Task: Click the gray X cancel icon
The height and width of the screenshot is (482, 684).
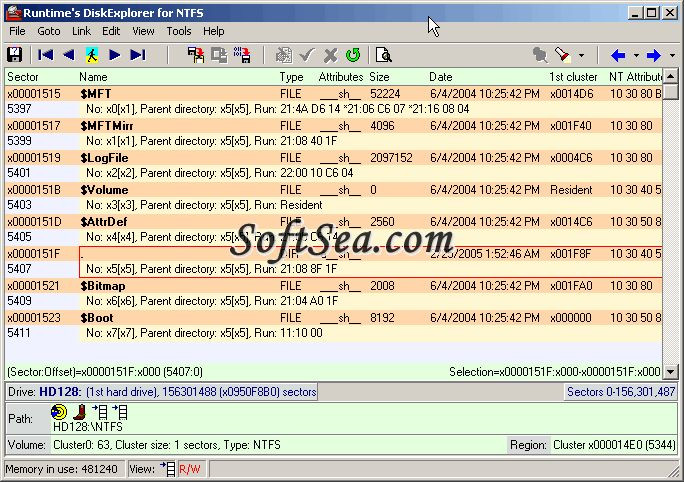Action: (330, 55)
